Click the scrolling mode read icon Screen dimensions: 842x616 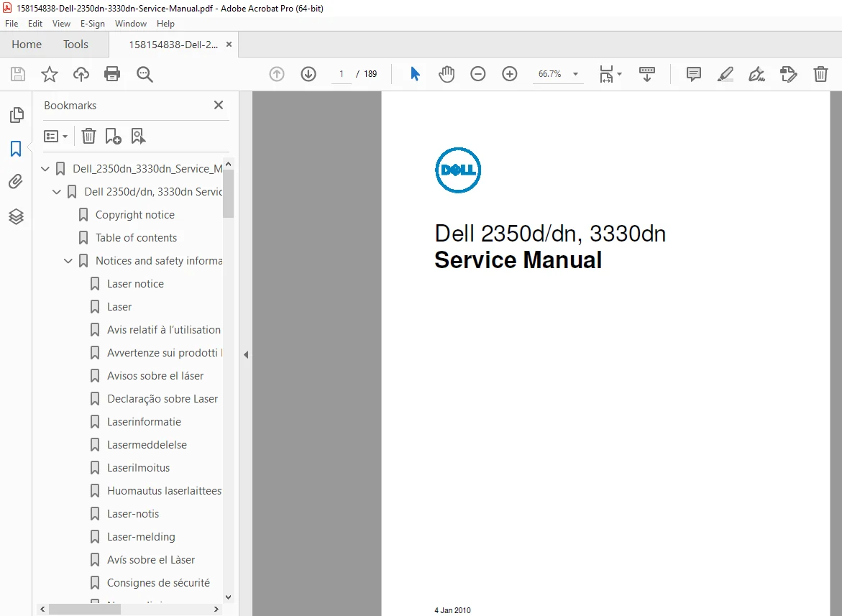(x=647, y=74)
